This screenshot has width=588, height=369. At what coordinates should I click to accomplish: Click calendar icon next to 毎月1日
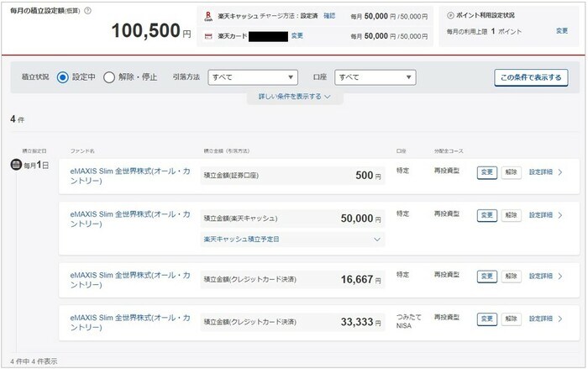[x=16, y=165]
